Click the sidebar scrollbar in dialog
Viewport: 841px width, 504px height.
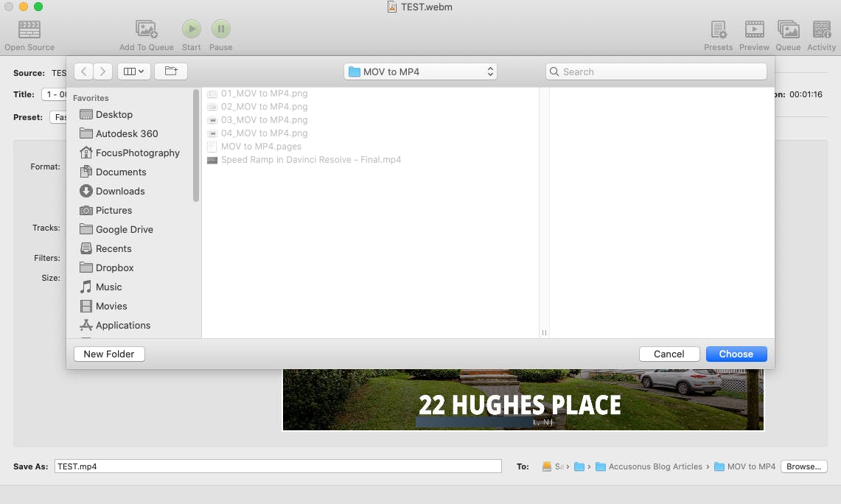click(x=196, y=146)
